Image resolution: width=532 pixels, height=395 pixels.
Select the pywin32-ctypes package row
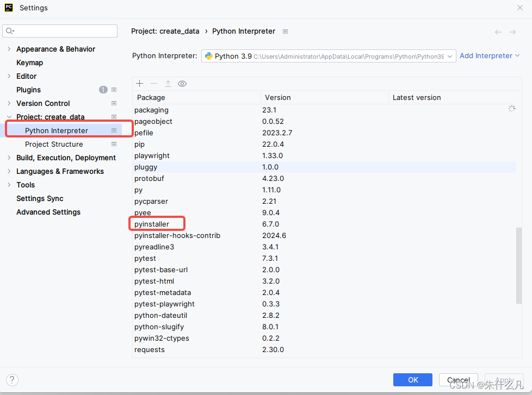coord(324,338)
